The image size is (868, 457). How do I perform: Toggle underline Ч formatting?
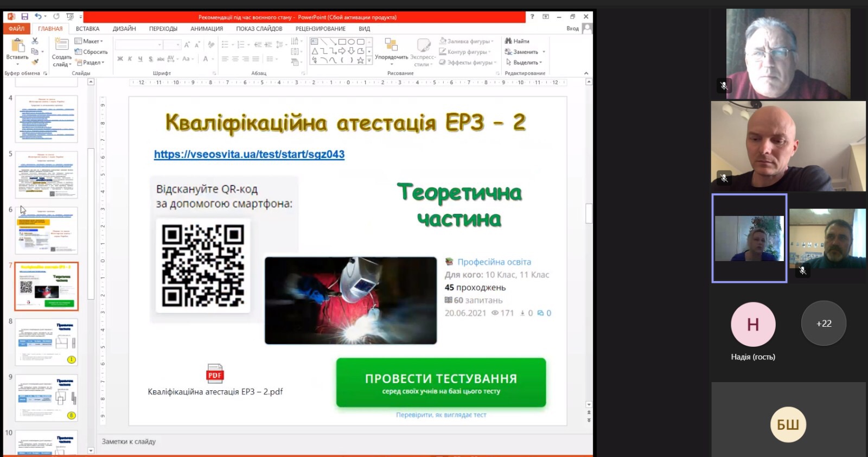tap(140, 59)
